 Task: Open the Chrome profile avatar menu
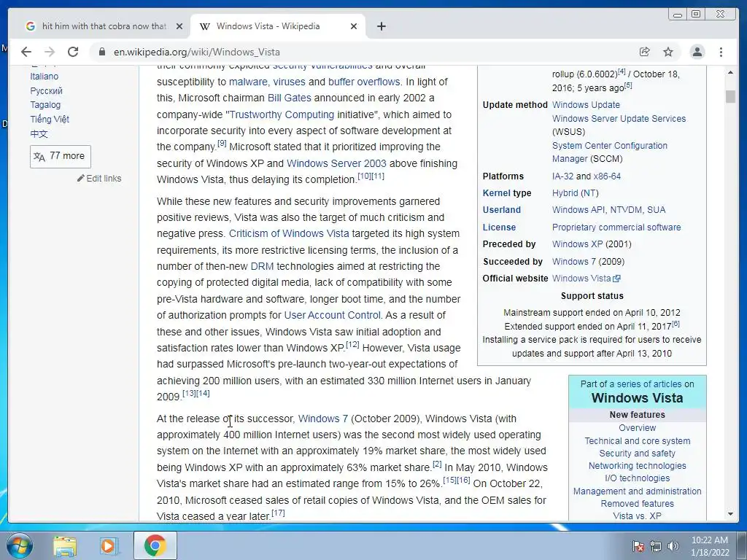697,52
